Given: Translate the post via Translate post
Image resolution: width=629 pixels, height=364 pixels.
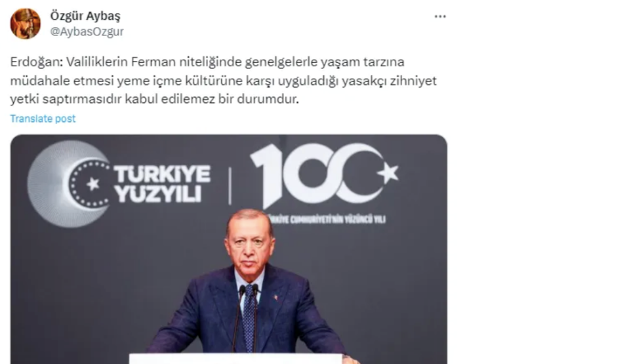Looking at the screenshot, I should (43, 119).
